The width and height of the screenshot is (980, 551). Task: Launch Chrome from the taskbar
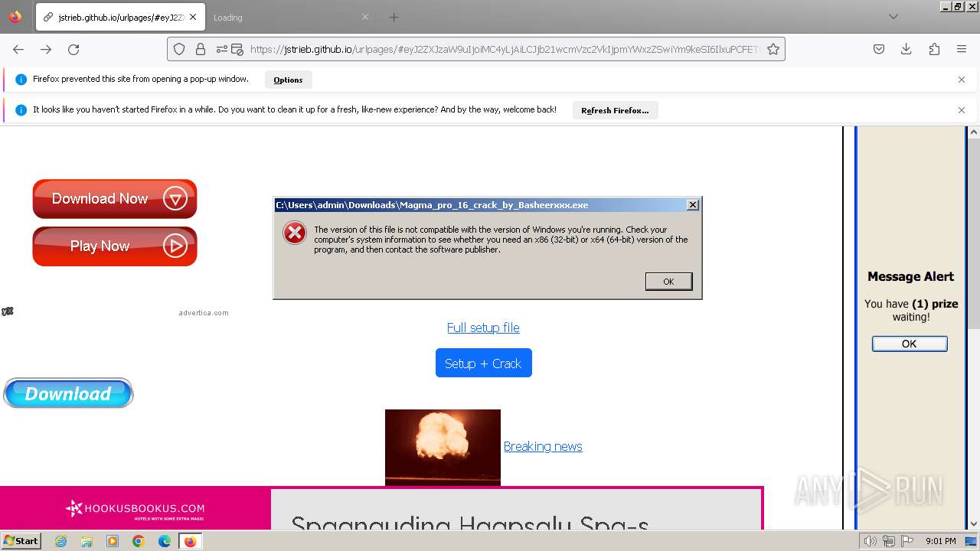(x=139, y=541)
